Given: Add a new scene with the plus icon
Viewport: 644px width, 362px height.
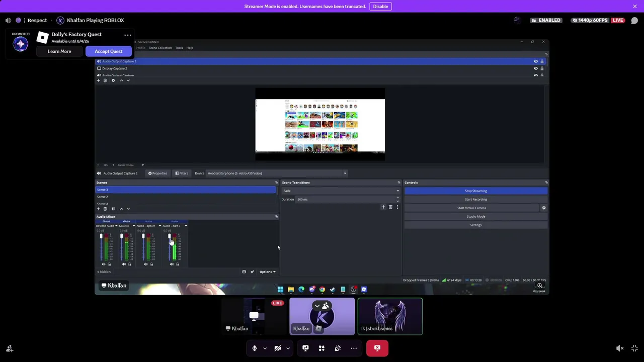Looking at the screenshot, I should (x=99, y=209).
